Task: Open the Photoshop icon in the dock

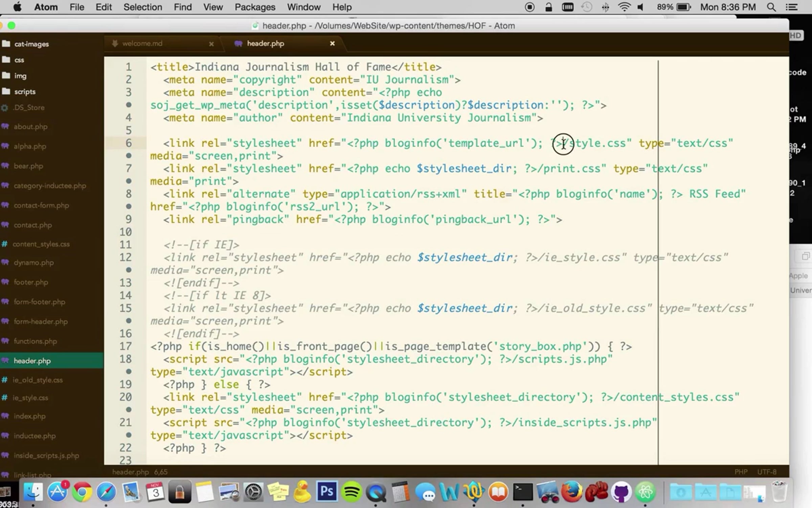Action: click(x=326, y=491)
